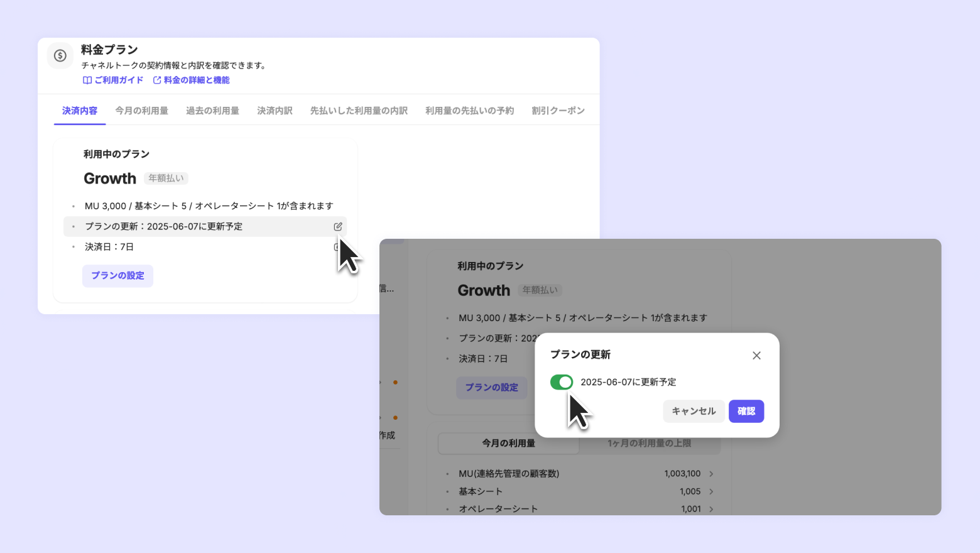
Task: Click プランの設定 button in dimmed lower window
Action: click(x=492, y=387)
